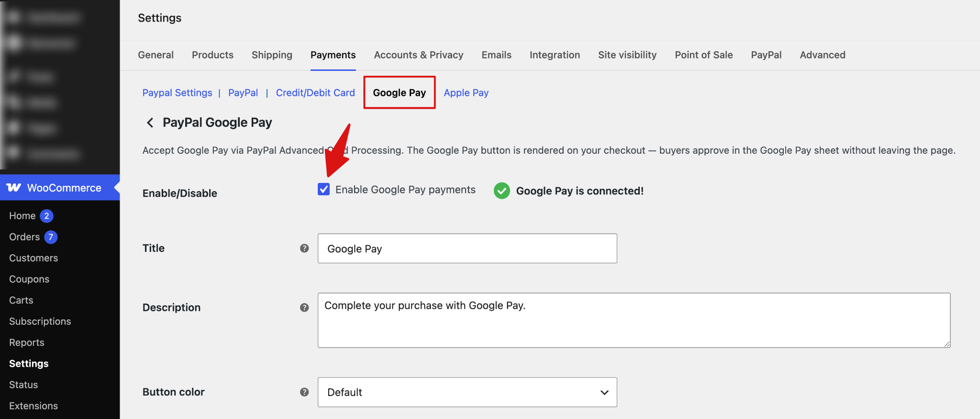Viewport: 980px width, 419px height.
Task: Open Coupons in the sidebar
Action: (29, 279)
